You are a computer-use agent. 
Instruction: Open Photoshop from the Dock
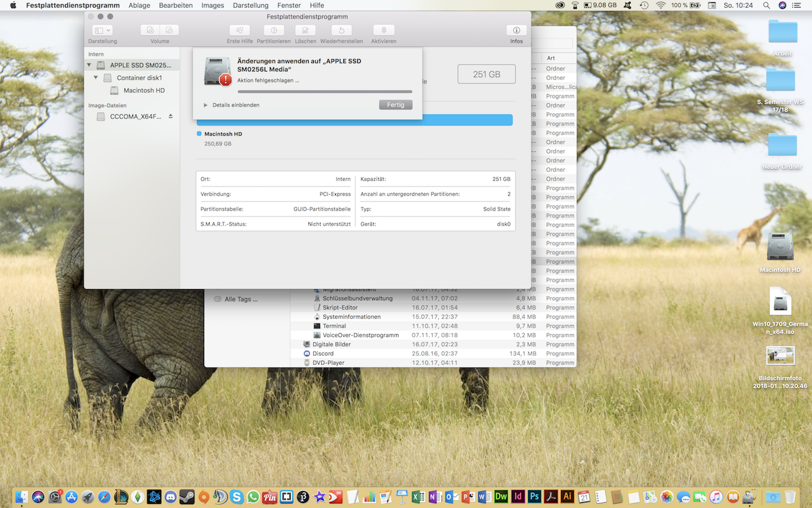[534, 496]
